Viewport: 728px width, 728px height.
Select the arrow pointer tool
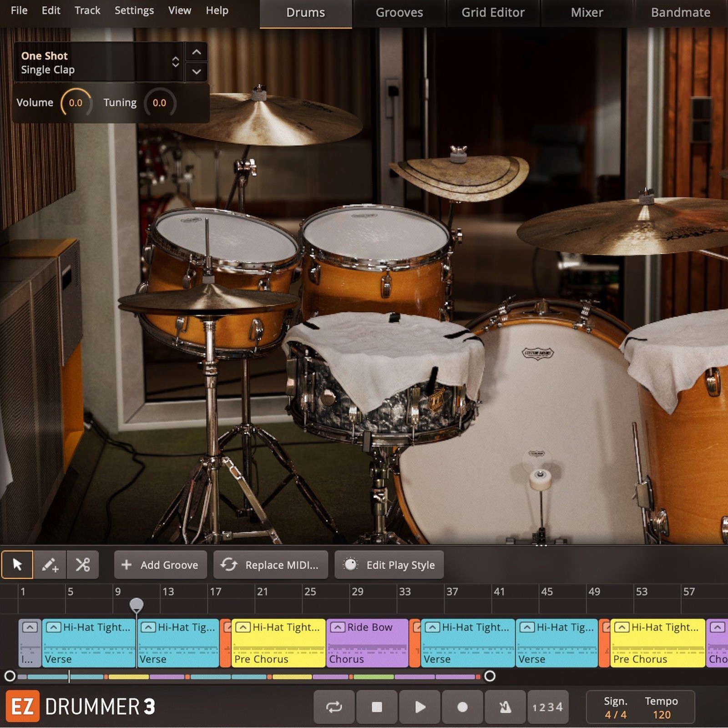17,565
